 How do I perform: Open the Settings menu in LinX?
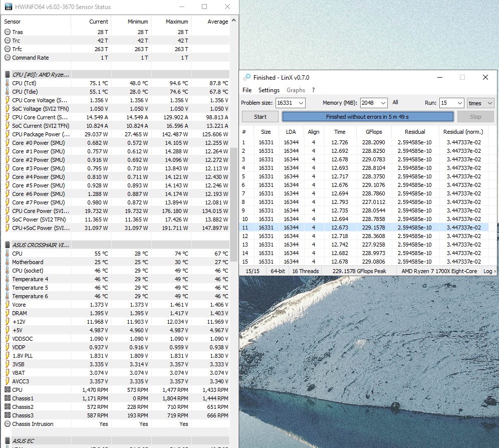coord(269,90)
